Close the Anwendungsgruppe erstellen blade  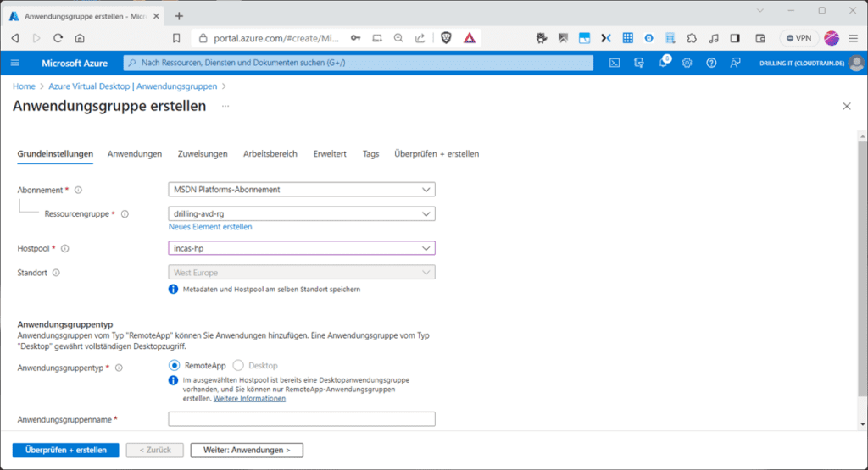(x=847, y=106)
